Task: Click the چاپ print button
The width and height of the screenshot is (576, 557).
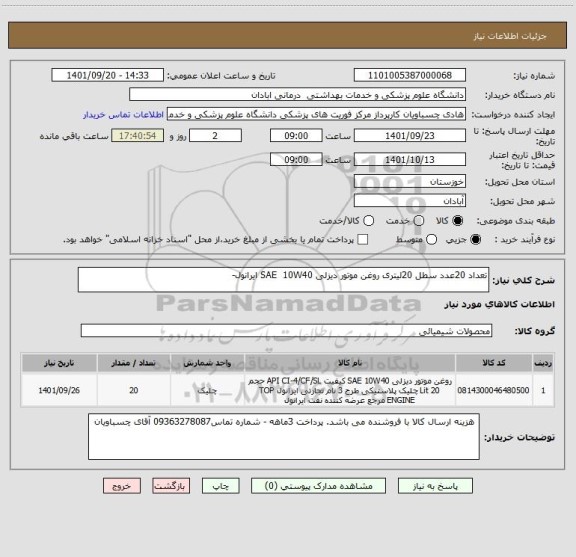Action: click(221, 486)
